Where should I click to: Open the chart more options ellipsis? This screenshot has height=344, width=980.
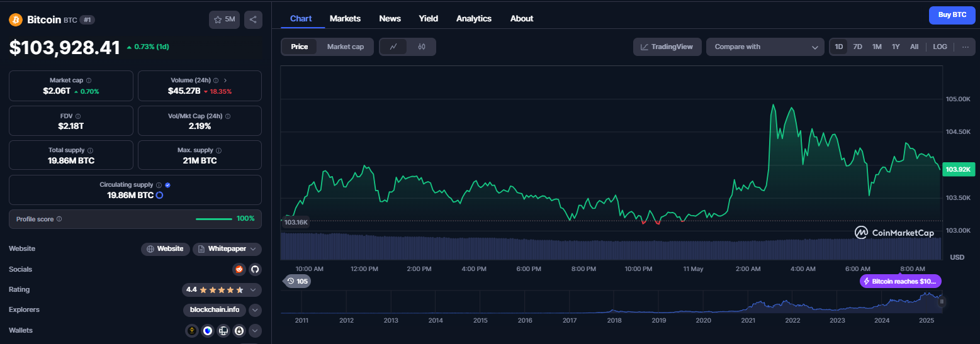pos(966,47)
